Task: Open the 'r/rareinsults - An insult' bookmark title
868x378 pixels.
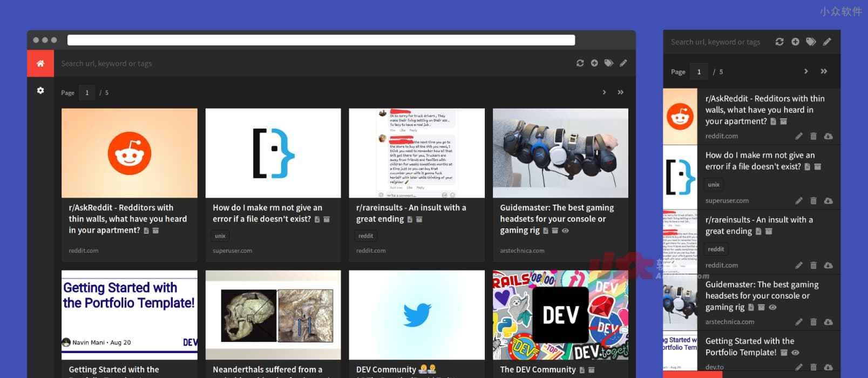Action: pyautogui.click(x=410, y=213)
